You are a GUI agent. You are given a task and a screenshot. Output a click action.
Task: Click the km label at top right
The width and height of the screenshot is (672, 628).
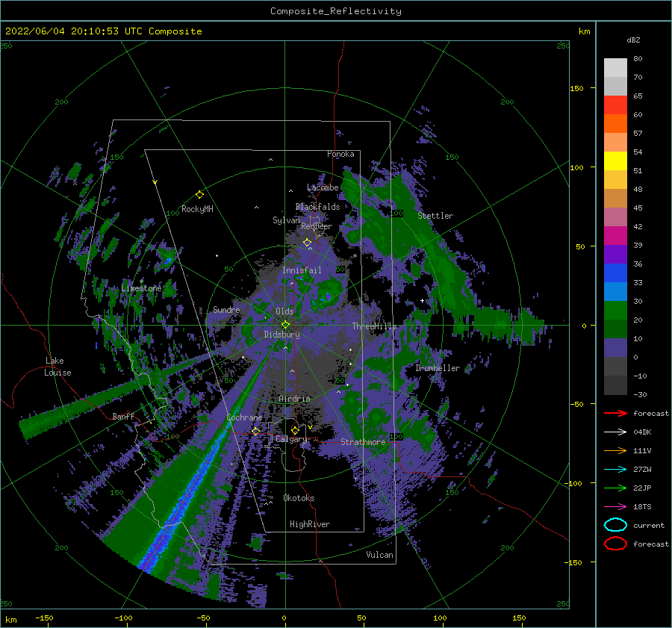coord(584,31)
